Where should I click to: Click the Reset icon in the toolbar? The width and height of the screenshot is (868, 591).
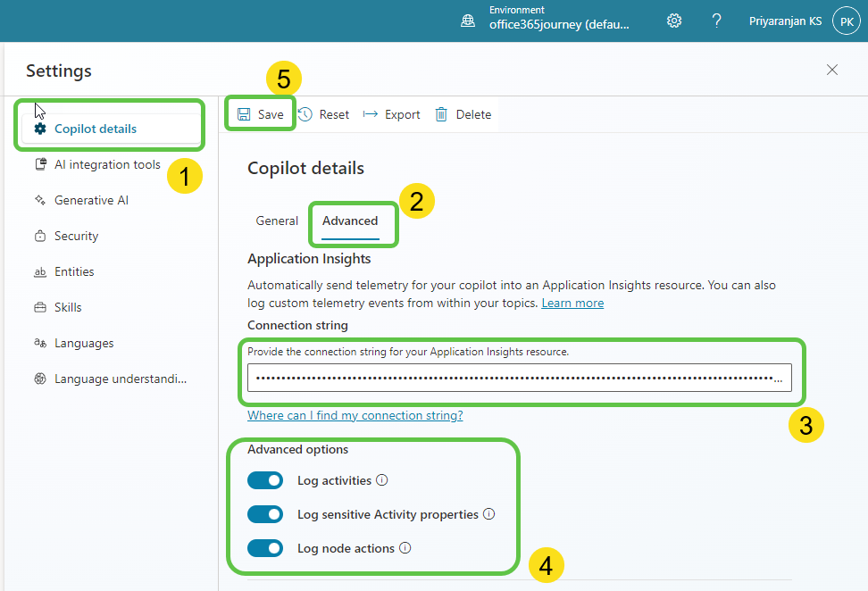point(305,113)
